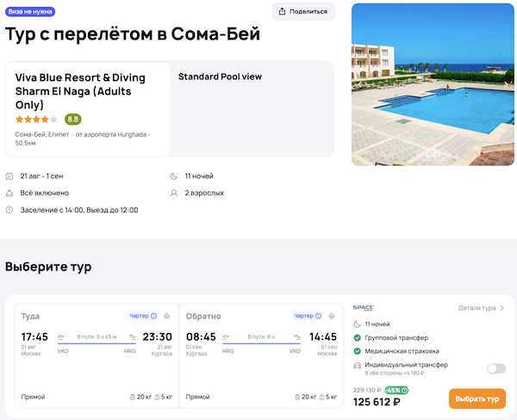517x420 pixels.
Task: Open Viva Blue Resort & Diving hotel name
Action: pos(80,90)
